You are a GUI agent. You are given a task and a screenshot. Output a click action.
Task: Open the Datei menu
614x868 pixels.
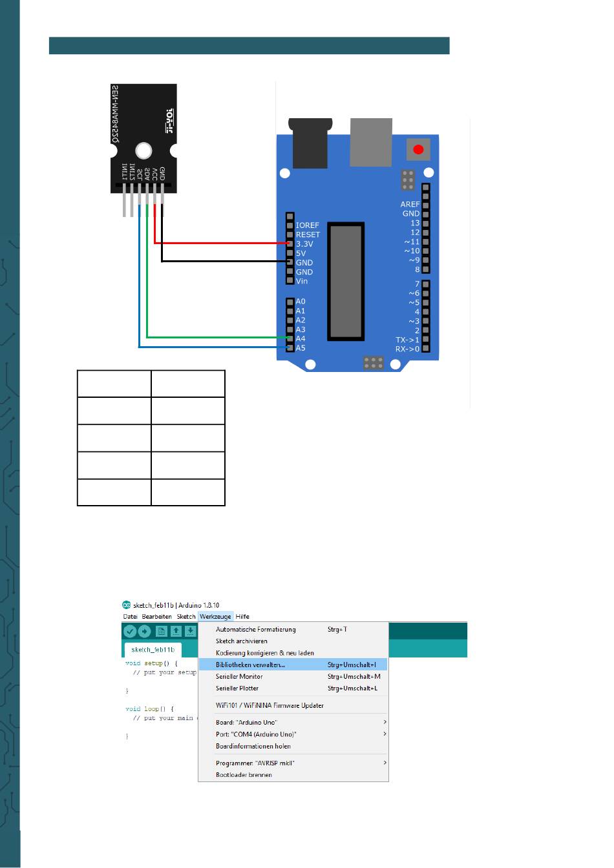pyautogui.click(x=131, y=617)
